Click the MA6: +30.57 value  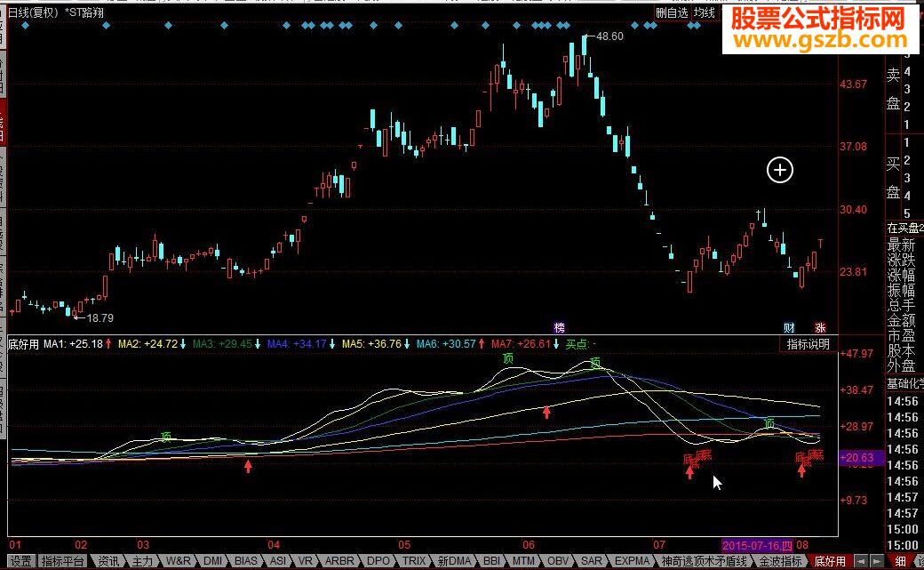click(x=446, y=344)
